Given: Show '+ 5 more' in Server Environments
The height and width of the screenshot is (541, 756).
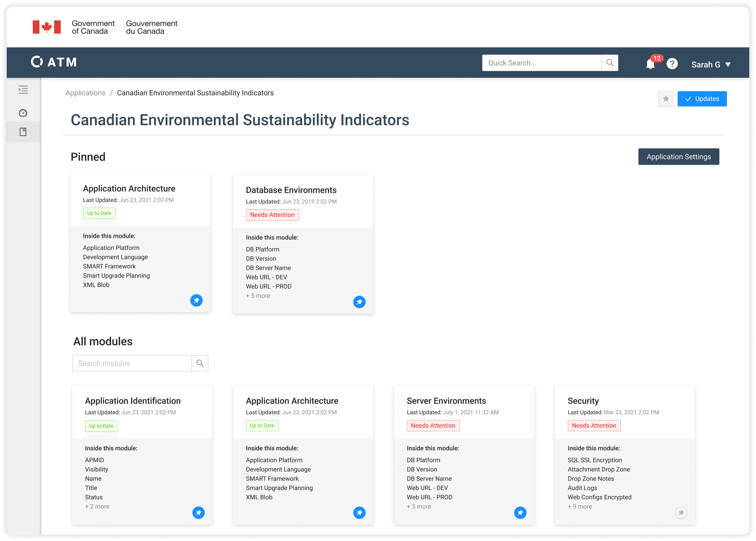Looking at the screenshot, I should pyautogui.click(x=419, y=506).
